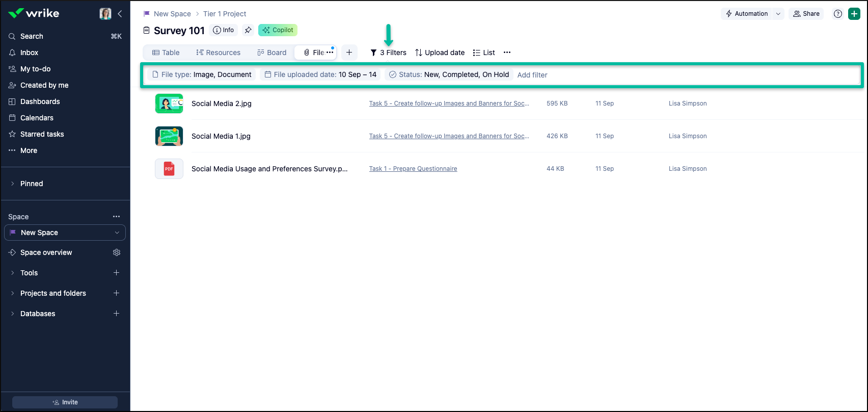Screen dimensions: 868x412
Task: Add a new view with the plus icon
Action: point(349,53)
